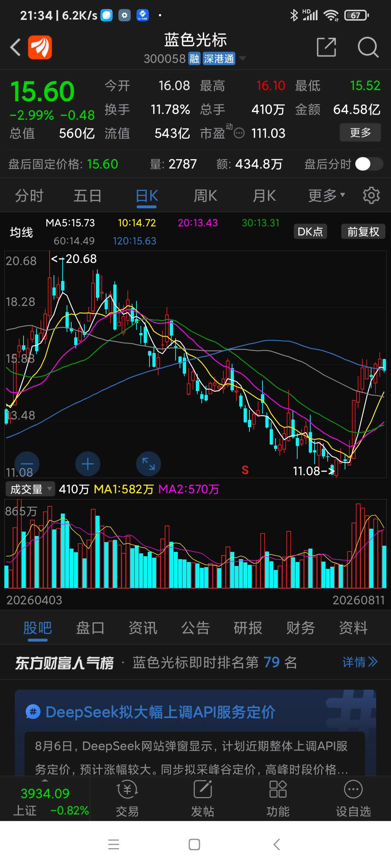Viewport: 391px width, 868px height.
Task: Open the 公告 tab
Action: pos(195,628)
